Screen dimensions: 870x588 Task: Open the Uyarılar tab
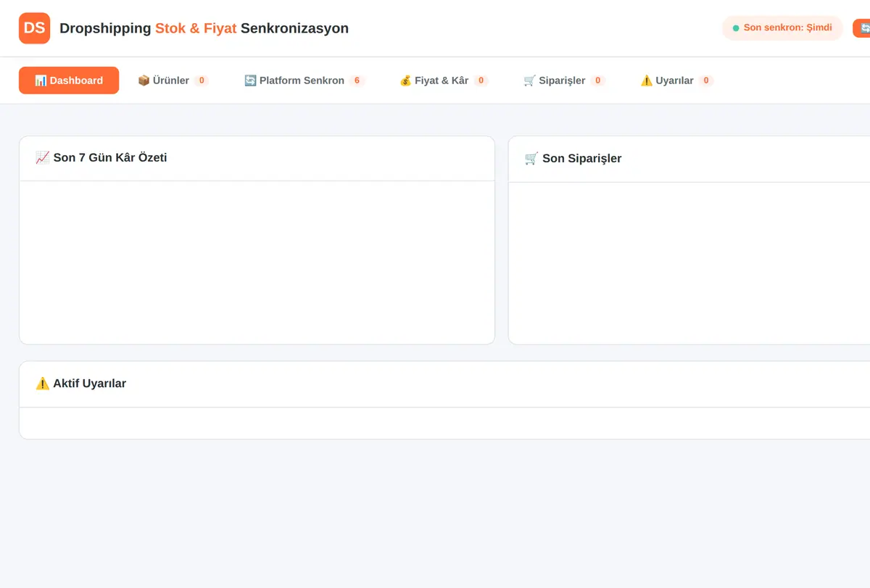(x=677, y=80)
